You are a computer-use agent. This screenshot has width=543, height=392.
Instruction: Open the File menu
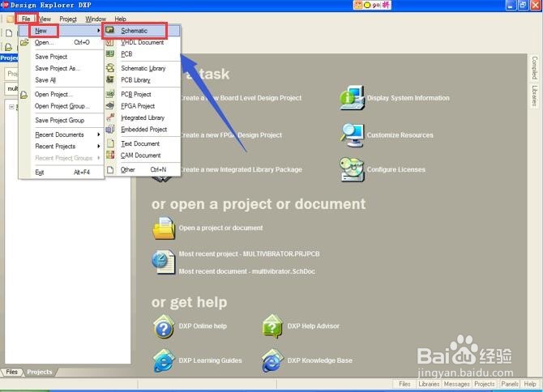tap(26, 19)
